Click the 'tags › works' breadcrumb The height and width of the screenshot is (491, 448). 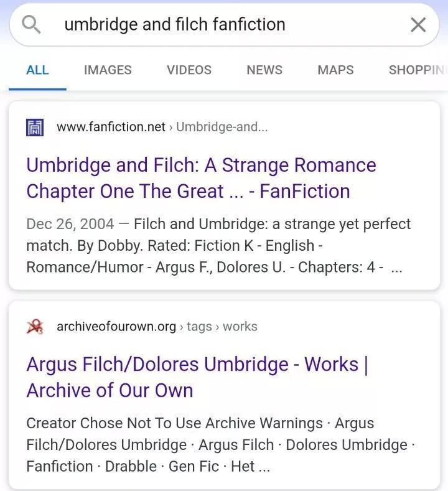tap(222, 326)
